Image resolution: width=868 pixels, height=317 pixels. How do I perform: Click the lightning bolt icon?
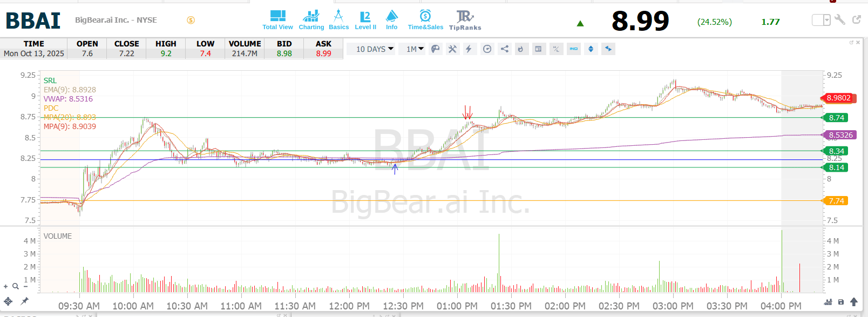(x=469, y=49)
